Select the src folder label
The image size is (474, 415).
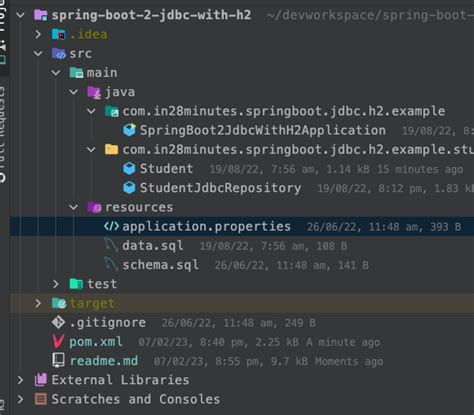click(x=80, y=54)
